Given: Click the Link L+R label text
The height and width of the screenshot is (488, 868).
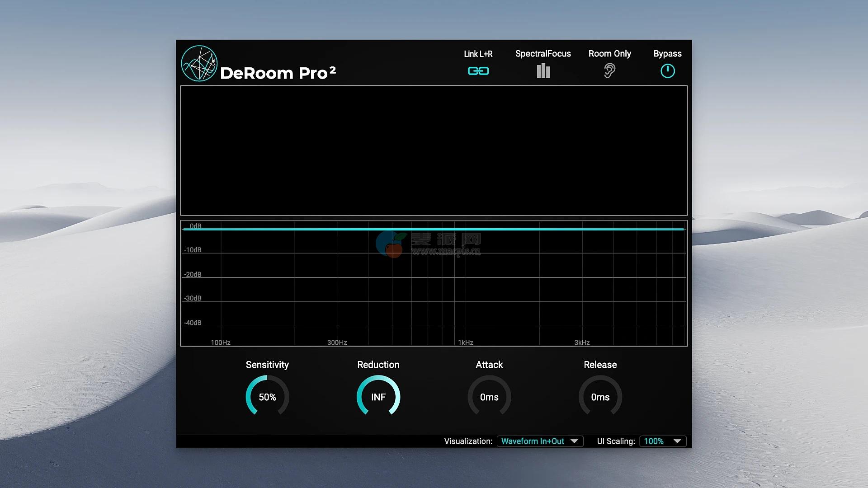Looking at the screenshot, I should pyautogui.click(x=478, y=54).
